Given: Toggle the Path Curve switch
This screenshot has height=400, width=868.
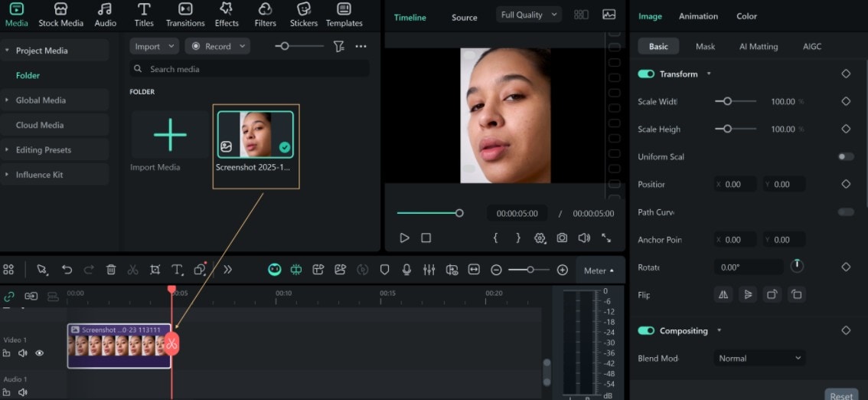Looking at the screenshot, I should (x=846, y=211).
